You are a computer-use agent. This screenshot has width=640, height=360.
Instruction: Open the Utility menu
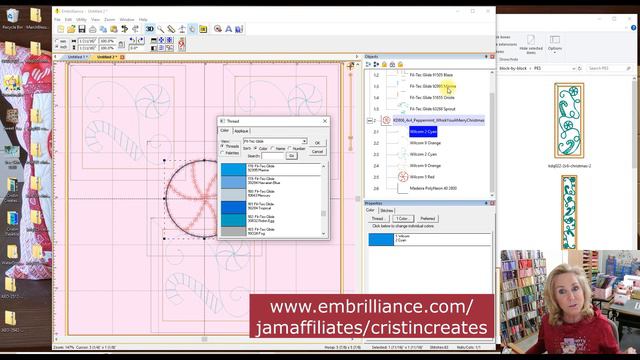[x=81, y=20]
